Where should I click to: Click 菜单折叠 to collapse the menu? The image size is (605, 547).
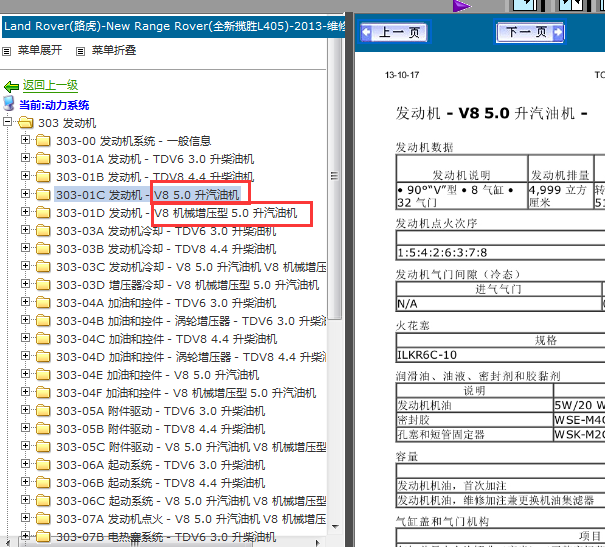(x=114, y=51)
